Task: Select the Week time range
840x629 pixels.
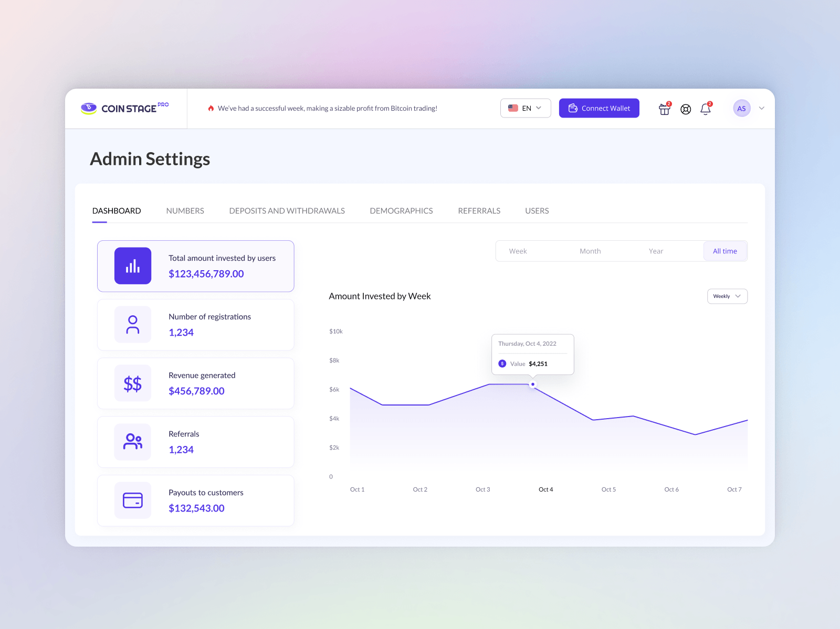Action: pos(518,251)
